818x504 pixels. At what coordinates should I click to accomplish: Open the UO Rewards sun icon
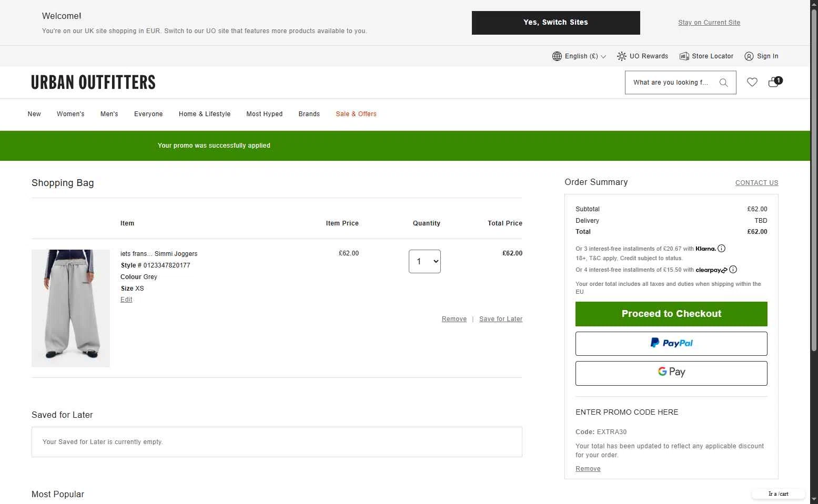(x=622, y=56)
